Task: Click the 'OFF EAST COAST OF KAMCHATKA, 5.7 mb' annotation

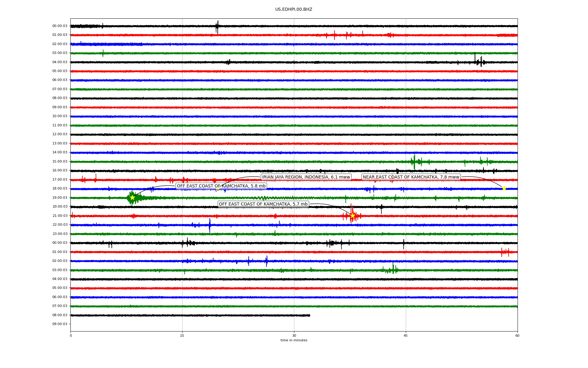Action: (263, 204)
